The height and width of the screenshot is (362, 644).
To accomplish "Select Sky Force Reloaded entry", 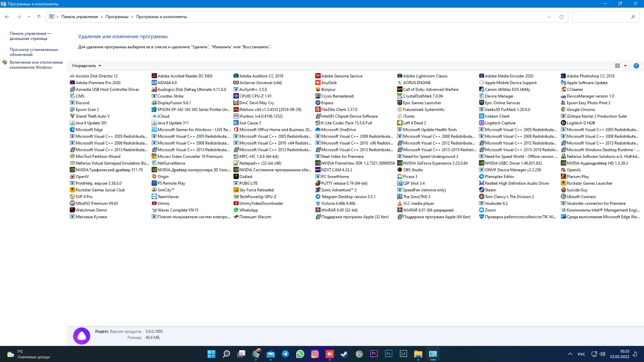I will coord(253,190).
